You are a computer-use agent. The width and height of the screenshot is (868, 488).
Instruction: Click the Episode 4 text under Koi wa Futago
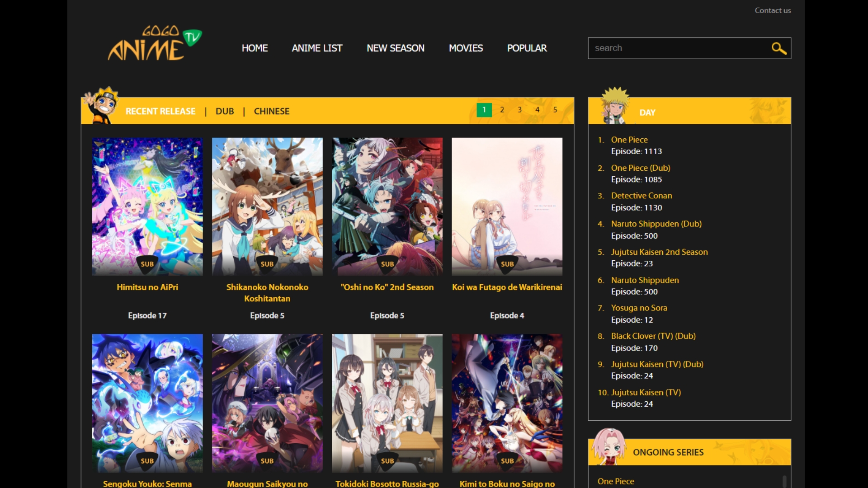[507, 315]
